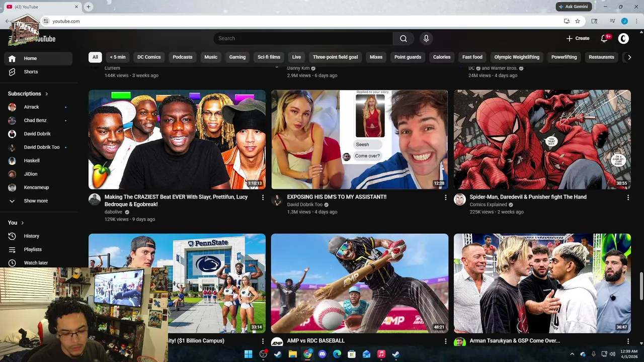Open YouTube notifications bell
The width and height of the screenshot is (644, 362).
click(605, 39)
